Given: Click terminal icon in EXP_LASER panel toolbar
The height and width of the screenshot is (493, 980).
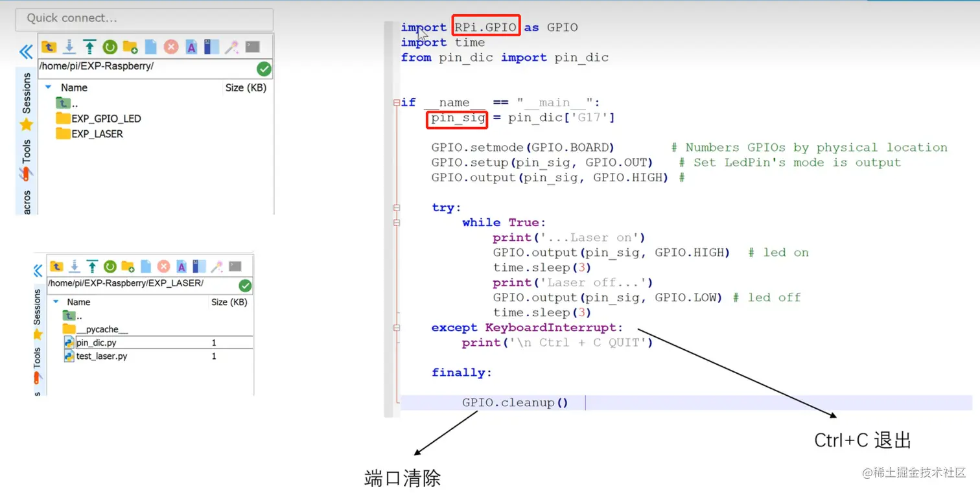Looking at the screenshot, I should click(x=235, y=266).
